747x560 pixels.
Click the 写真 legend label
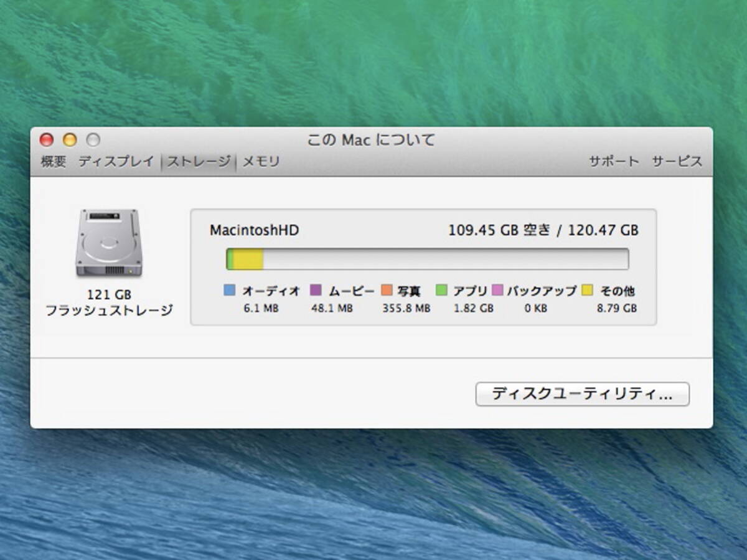tap(409, 291)
